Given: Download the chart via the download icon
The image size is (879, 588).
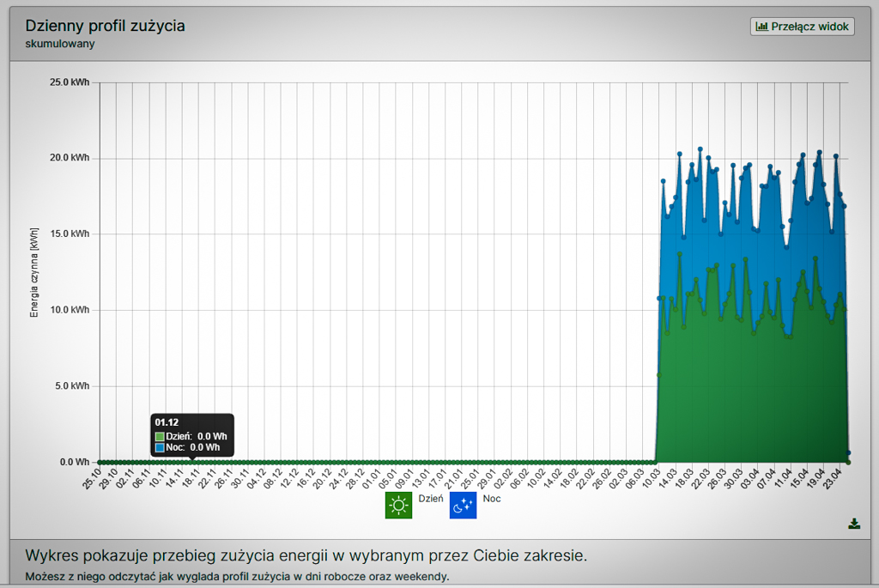Looking at the screenshot, I should (854, 524).
